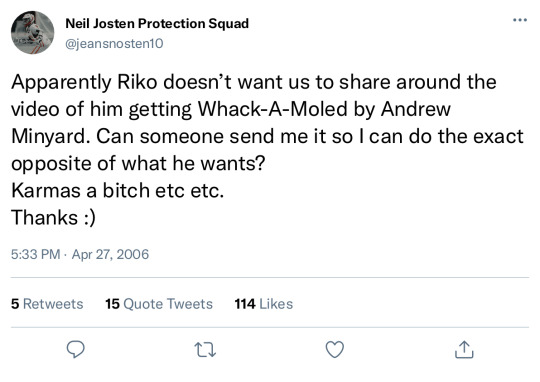See who Likes this tweet
This screenshot has width=540, height=382.
[x=264, y=304]
